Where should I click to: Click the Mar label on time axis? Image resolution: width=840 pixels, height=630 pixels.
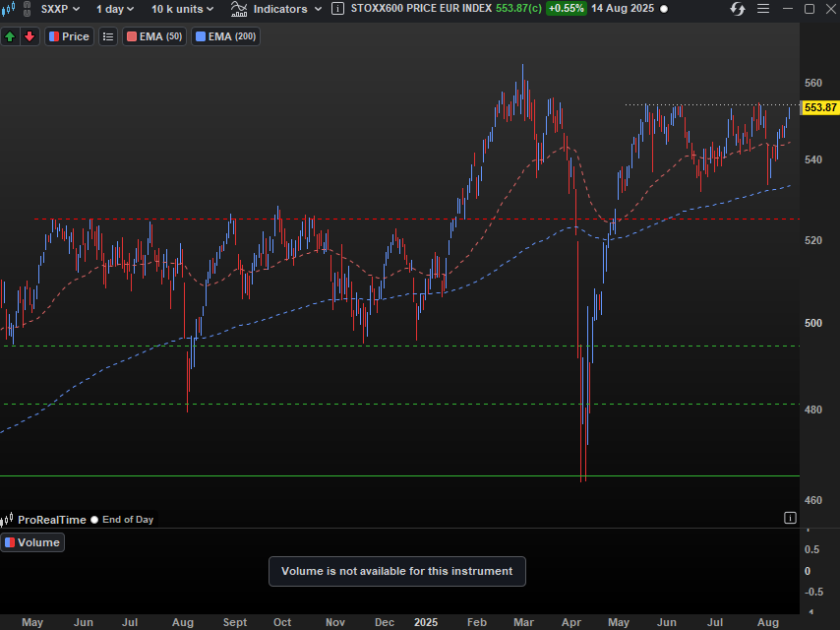tap(523, 622)
